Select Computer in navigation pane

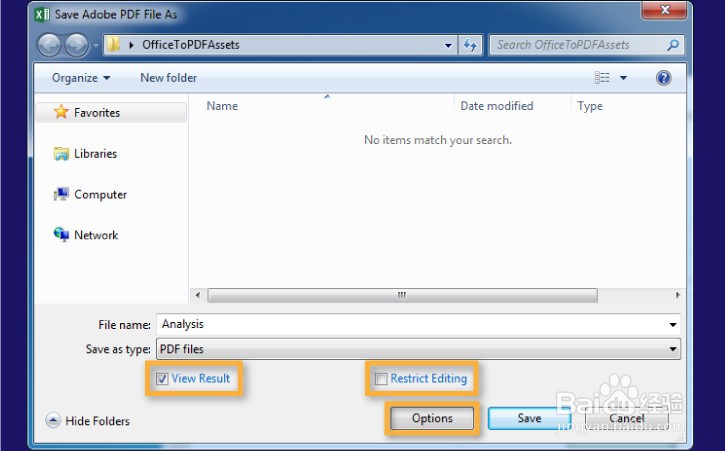point(100,194)
